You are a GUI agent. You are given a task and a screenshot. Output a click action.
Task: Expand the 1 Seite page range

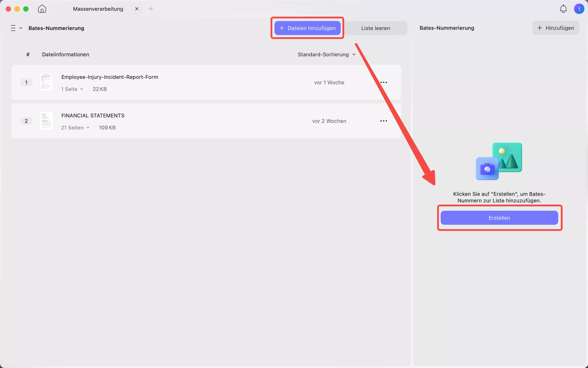click(x=72, y=89)
